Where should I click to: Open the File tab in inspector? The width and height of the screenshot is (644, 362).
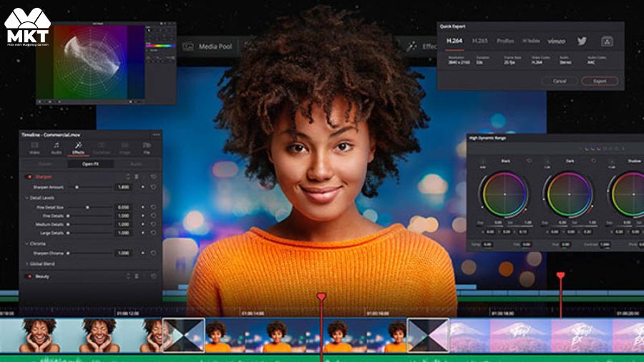click(147, 148)
